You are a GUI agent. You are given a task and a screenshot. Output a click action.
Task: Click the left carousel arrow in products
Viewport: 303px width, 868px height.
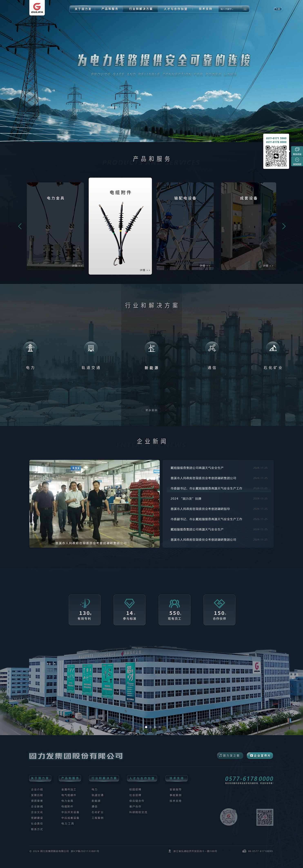tap(20, 226)
